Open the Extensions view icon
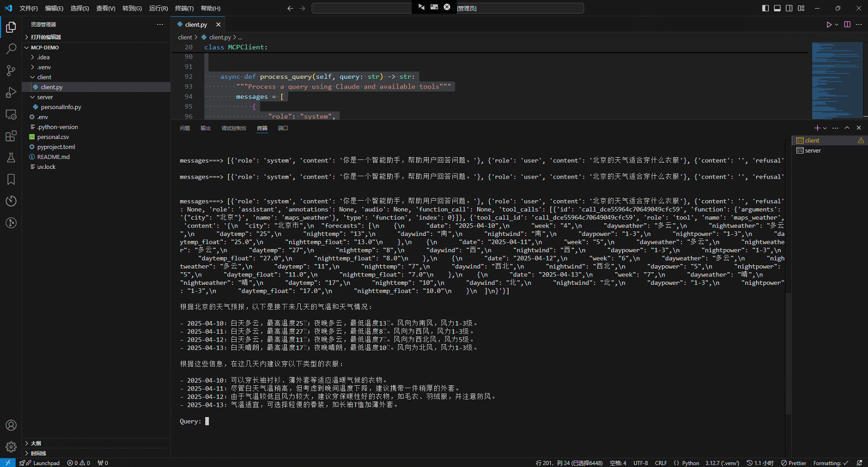This screenshot has height=467, width=868. point(11,136)
